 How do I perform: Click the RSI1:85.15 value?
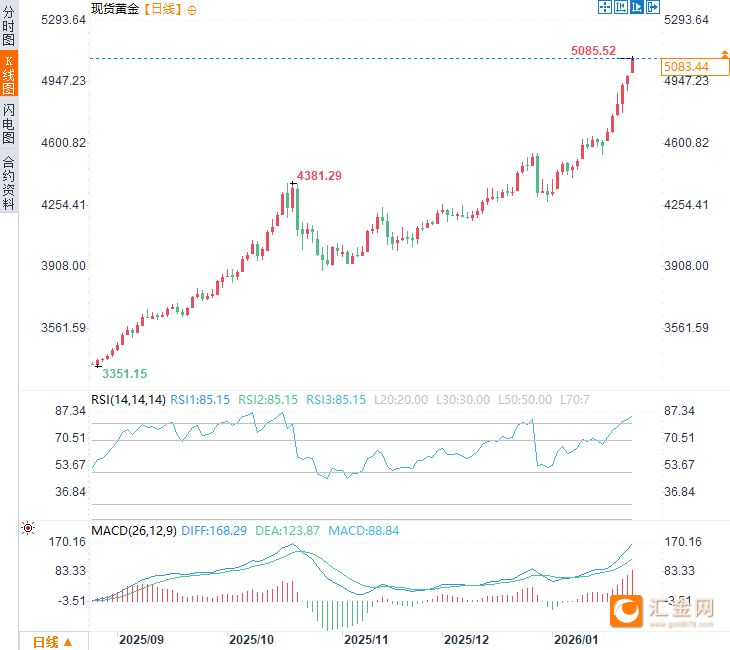pyautogui.click(x=200, y=399)
